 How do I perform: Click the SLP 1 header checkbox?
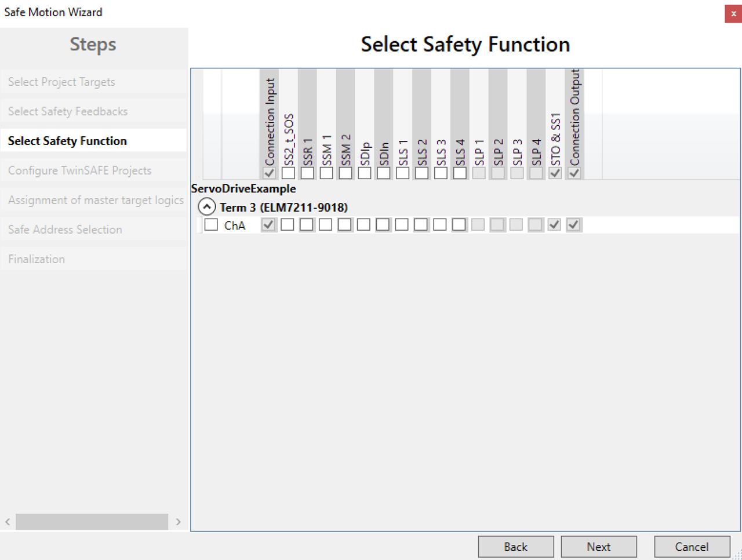[479, 173]
